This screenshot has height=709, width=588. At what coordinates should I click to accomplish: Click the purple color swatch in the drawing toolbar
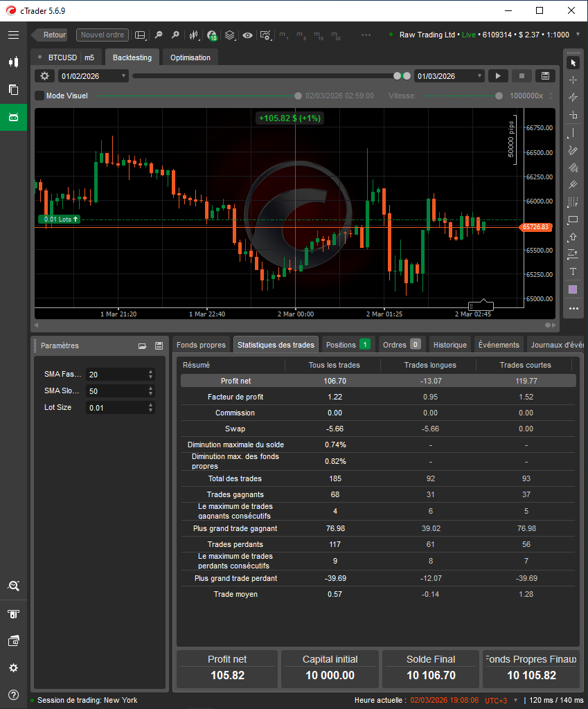(x=572, y=289)
